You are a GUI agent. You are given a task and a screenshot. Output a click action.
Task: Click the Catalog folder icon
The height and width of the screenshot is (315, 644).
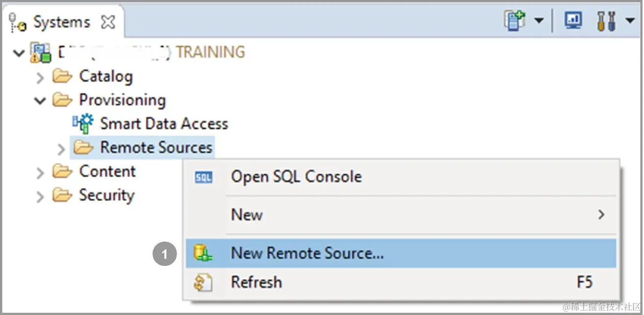pos(62,77)
